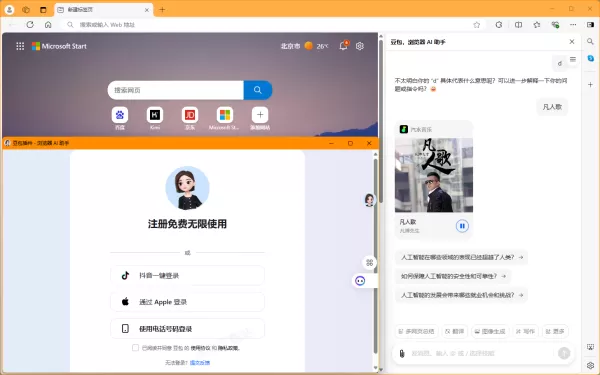Open the workspaces icon in title bar

click(x=26, y=10)
